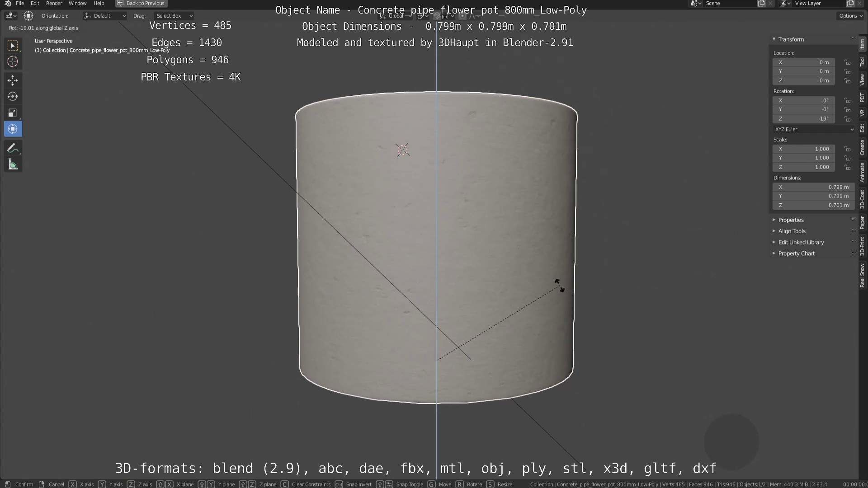Click the Dimensions X value field
The image size is (868, 488).
(813, 187)
